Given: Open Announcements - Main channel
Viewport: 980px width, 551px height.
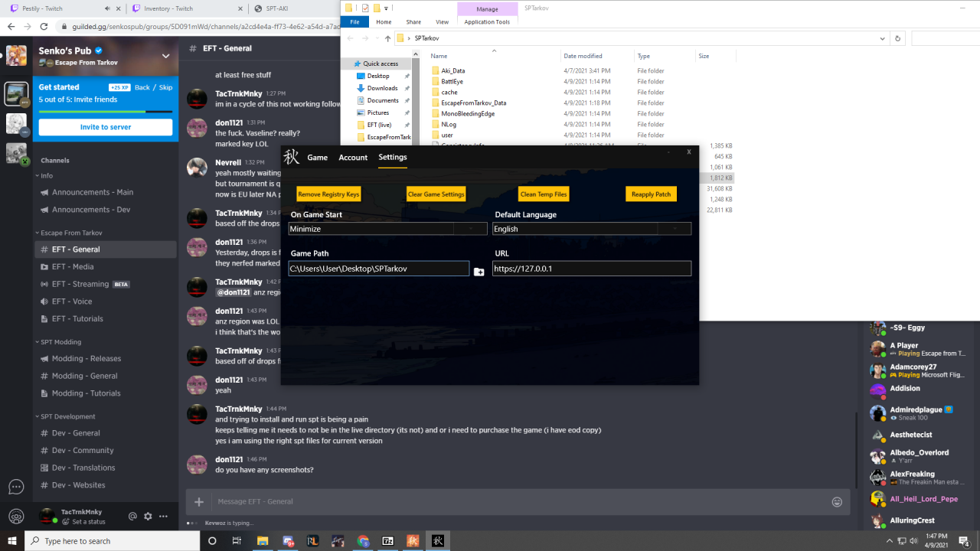Looking at the screenshot, I should tap(106, 192).
